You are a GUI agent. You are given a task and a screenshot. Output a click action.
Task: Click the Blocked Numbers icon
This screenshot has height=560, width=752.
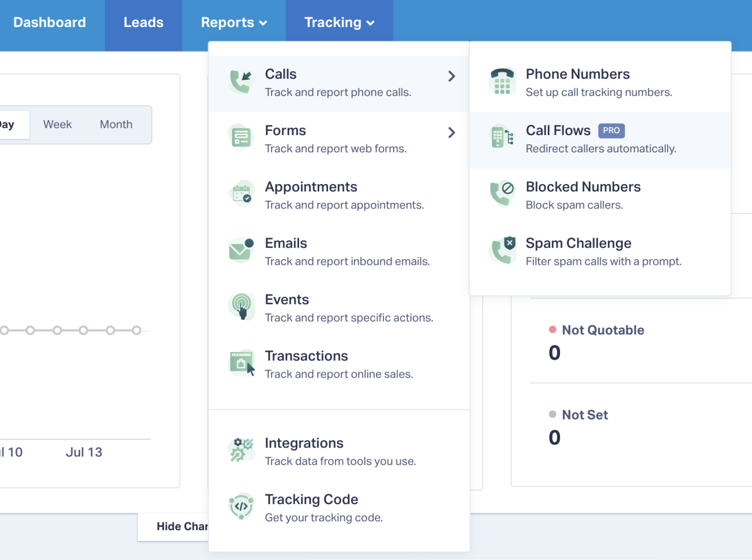tap(502, 194)
